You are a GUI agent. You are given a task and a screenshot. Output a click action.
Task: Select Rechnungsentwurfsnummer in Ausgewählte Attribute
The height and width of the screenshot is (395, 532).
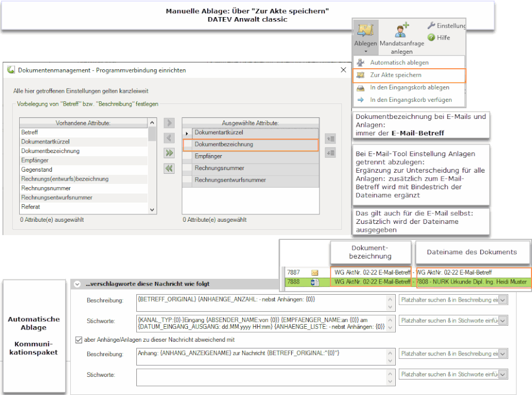pos(256,180)
